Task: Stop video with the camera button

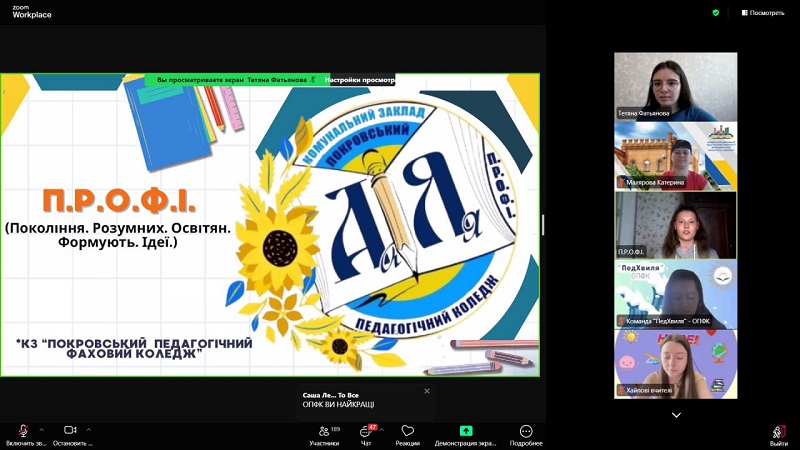Action: click(x=70, y=431)
